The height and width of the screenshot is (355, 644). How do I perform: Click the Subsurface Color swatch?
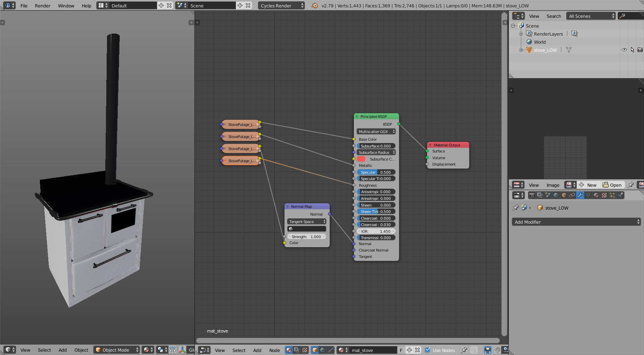361,159
